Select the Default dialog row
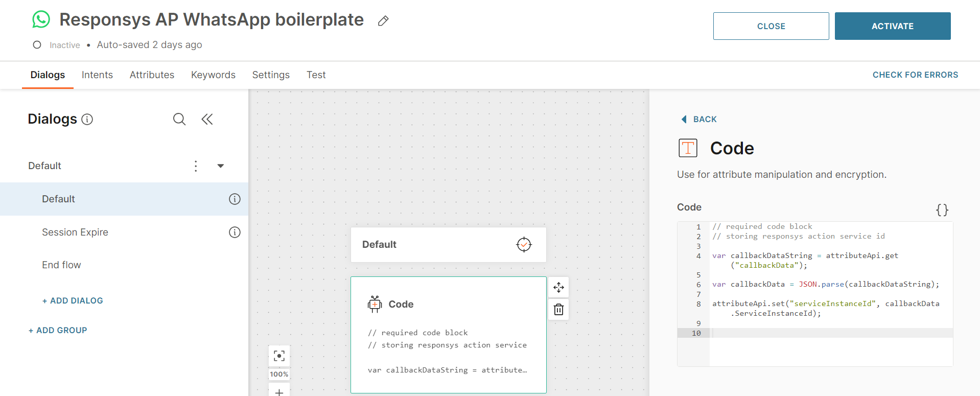 (124, 199)
